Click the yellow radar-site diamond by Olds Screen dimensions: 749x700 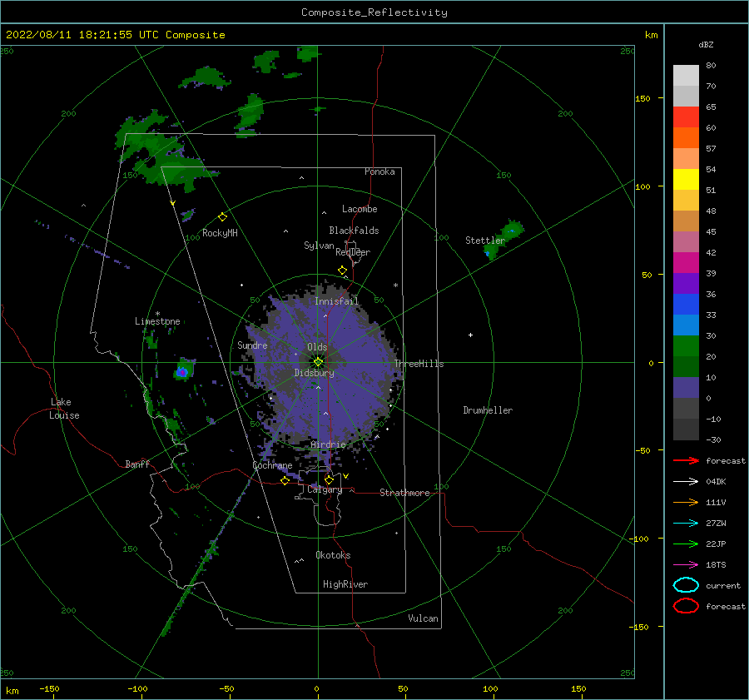point(318,362)
